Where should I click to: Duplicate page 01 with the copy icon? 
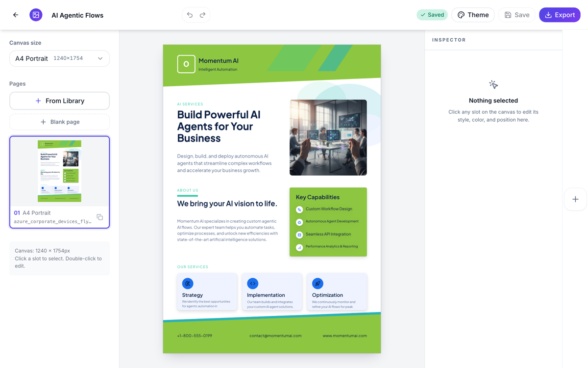(100, 217)
